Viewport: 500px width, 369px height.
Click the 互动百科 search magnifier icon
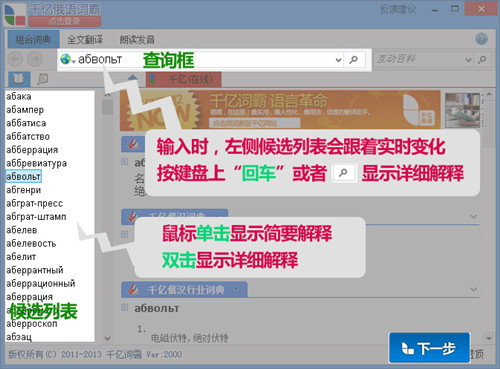[482, 60]
